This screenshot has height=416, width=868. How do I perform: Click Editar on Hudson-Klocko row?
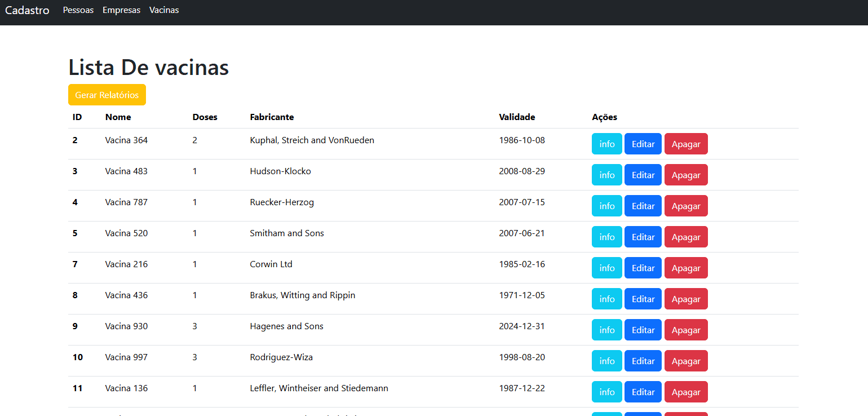coord(643,175)
